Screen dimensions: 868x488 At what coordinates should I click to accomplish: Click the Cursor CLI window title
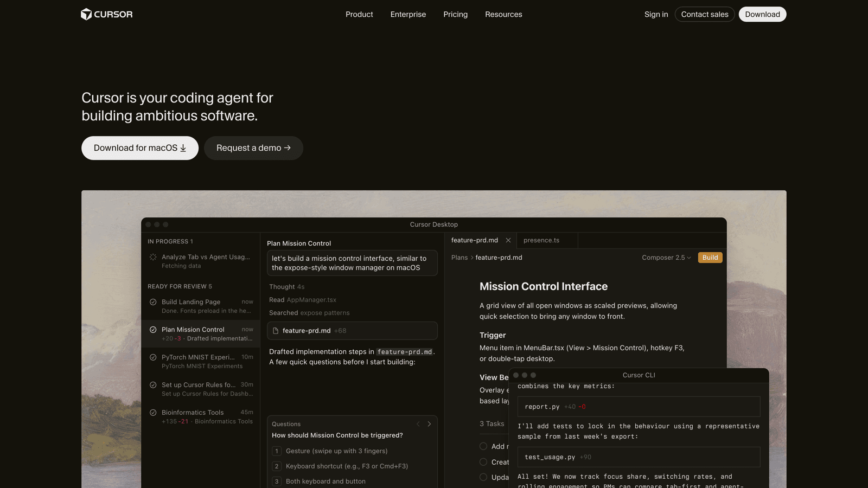[x=639, y=375]
